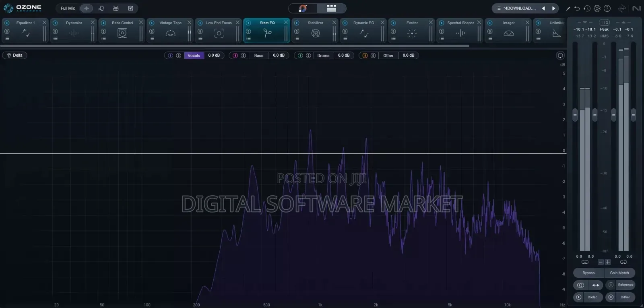Go to the next preset
Viewport: 644px width, 308px height.
point(553,8)
